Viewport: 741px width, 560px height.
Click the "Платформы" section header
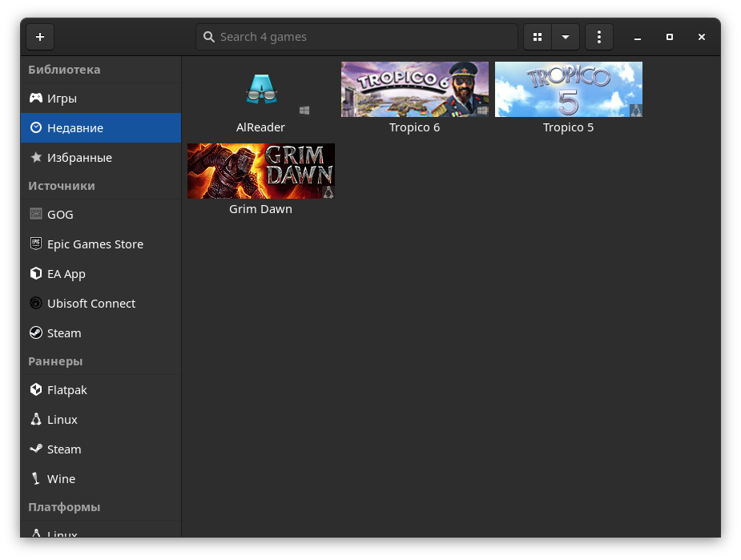[64, 508]
